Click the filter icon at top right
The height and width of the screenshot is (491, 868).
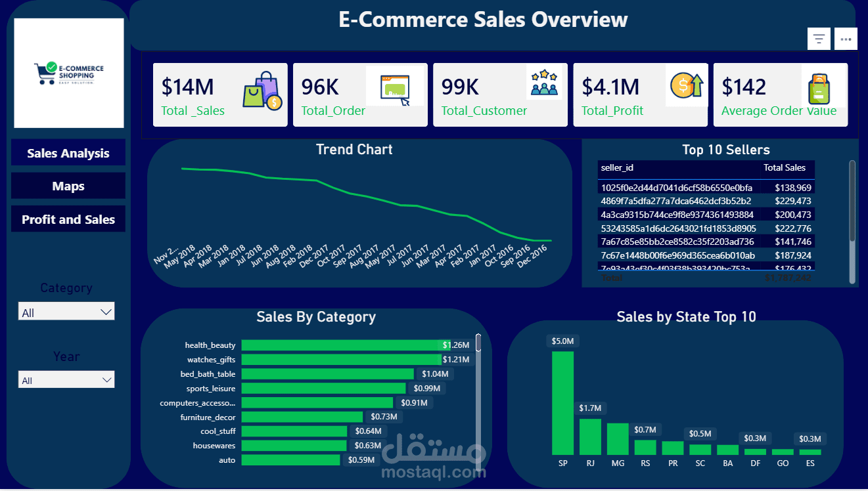[819, 39]
